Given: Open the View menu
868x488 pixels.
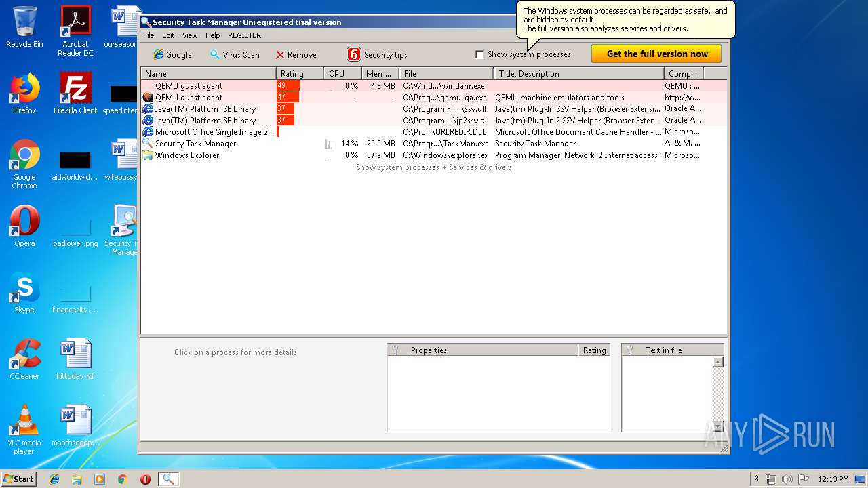Looking at the screenshot, I should (x=190, y=35).
